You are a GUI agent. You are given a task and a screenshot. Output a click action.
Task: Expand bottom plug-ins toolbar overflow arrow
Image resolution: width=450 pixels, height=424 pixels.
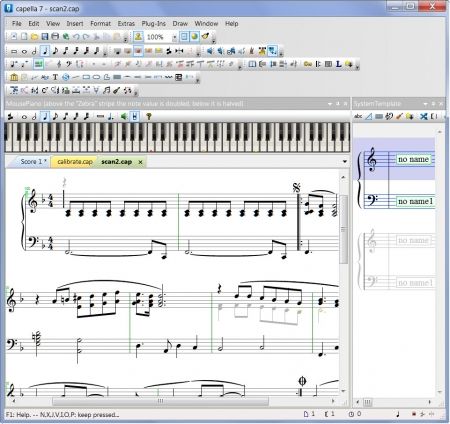click(x=136, y=92)
